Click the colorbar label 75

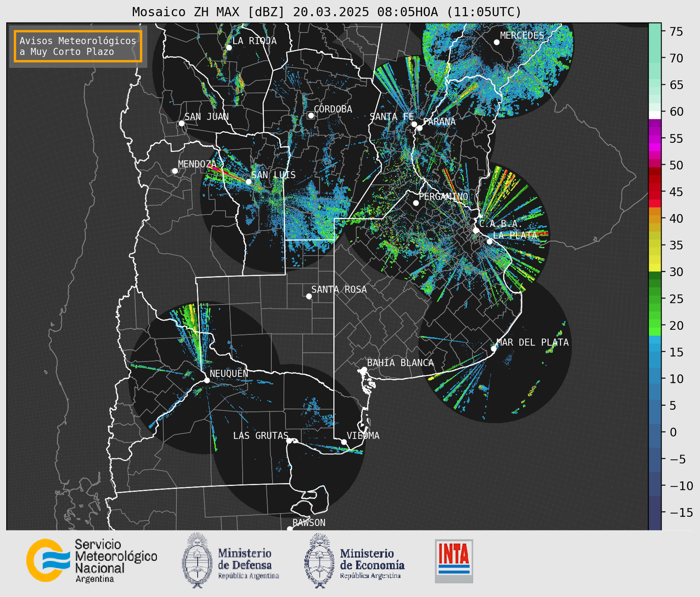pos(676,32)
